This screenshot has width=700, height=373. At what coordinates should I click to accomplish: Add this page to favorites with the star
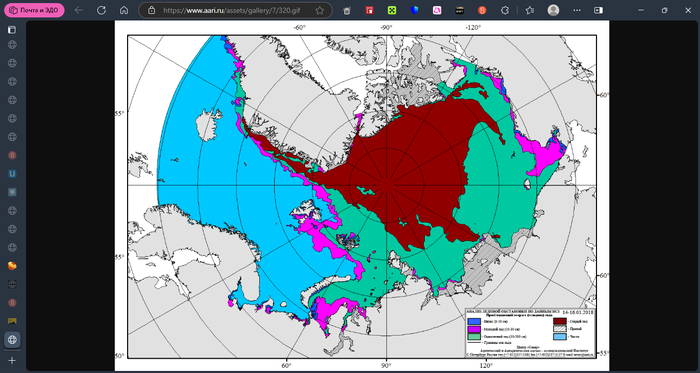click(x=319, y=10)
